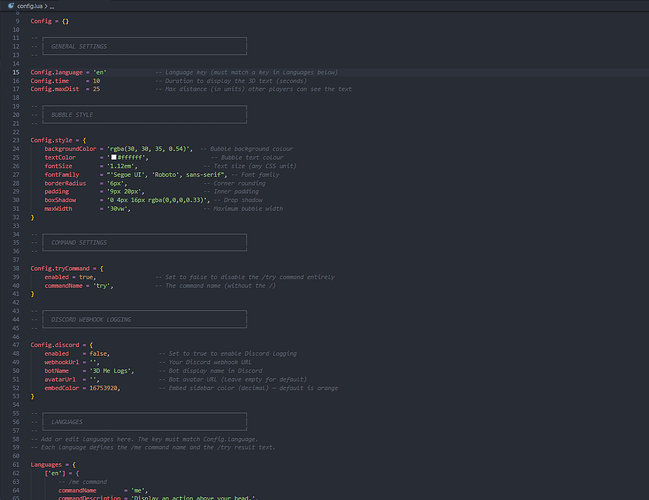The width and height of the screenshot is (649, 500).
Task: Click the Config.maxDist value 25
Action: pyautogui.click(x=96, y=89)
